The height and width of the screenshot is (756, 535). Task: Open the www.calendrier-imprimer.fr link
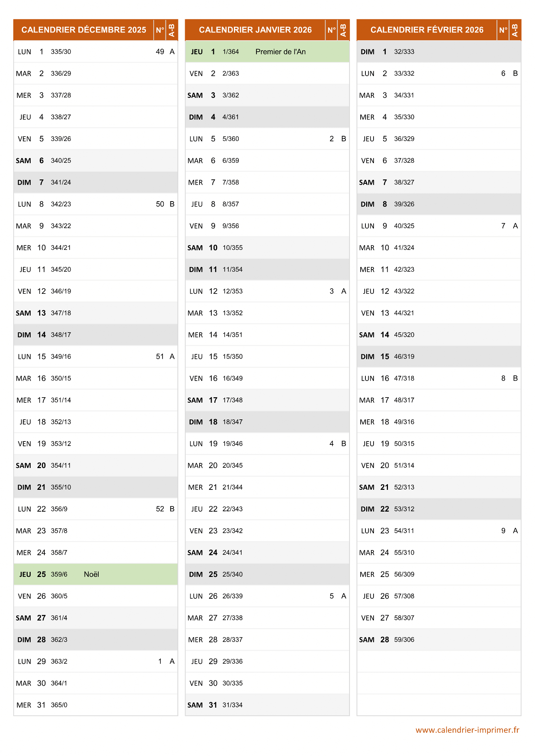467,730
